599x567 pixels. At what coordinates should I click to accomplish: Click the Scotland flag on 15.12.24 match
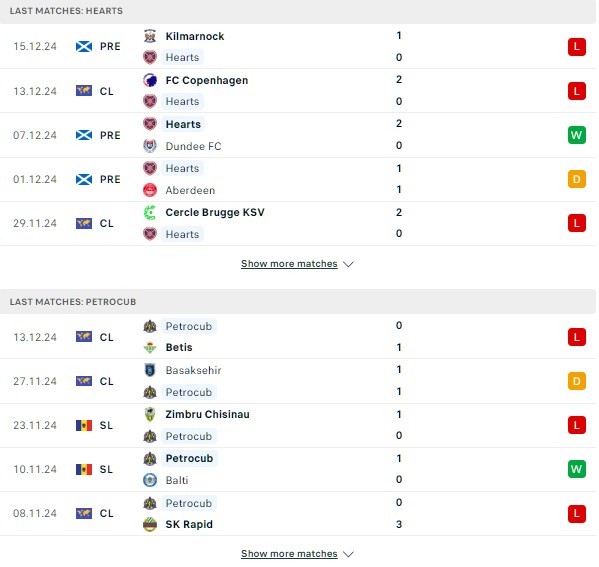click(x=84, y=47)
